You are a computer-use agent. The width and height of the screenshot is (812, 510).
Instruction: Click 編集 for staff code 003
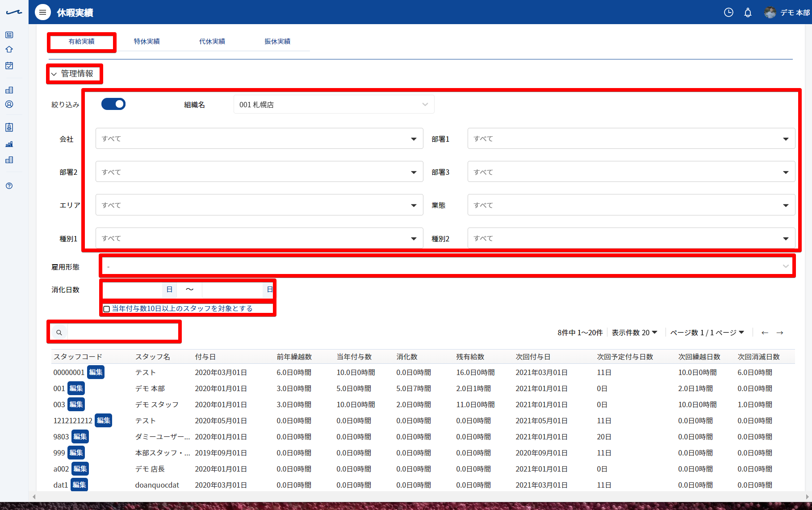[76, 405]
